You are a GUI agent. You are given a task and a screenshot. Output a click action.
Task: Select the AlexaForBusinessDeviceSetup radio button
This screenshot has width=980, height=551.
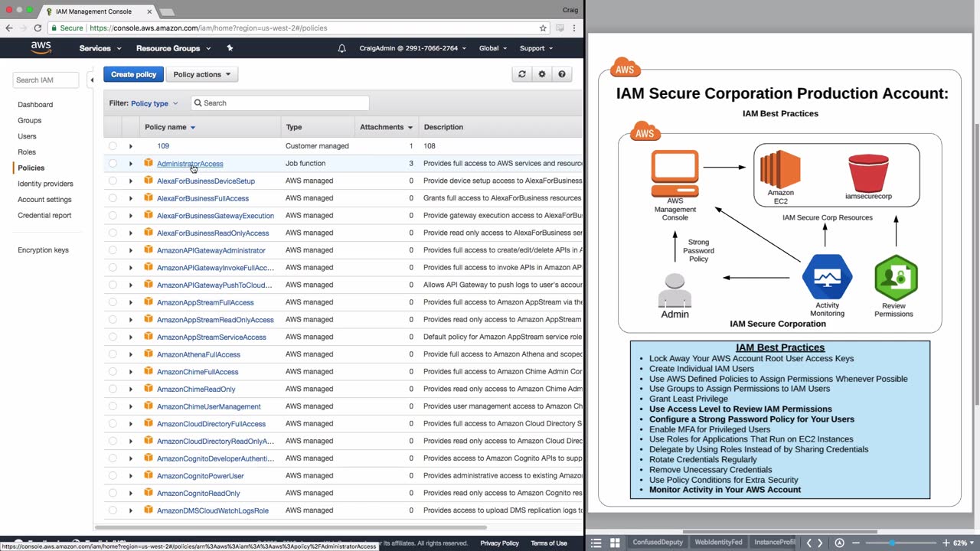(113, 181)
